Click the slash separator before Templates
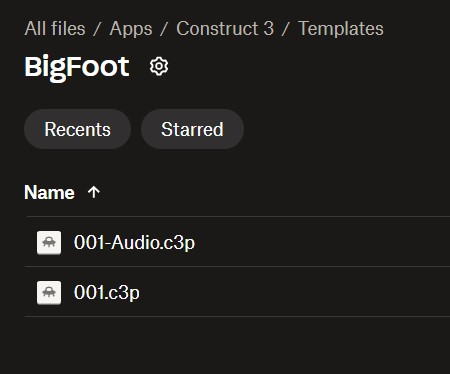The image size is (450, 374). 285,29
